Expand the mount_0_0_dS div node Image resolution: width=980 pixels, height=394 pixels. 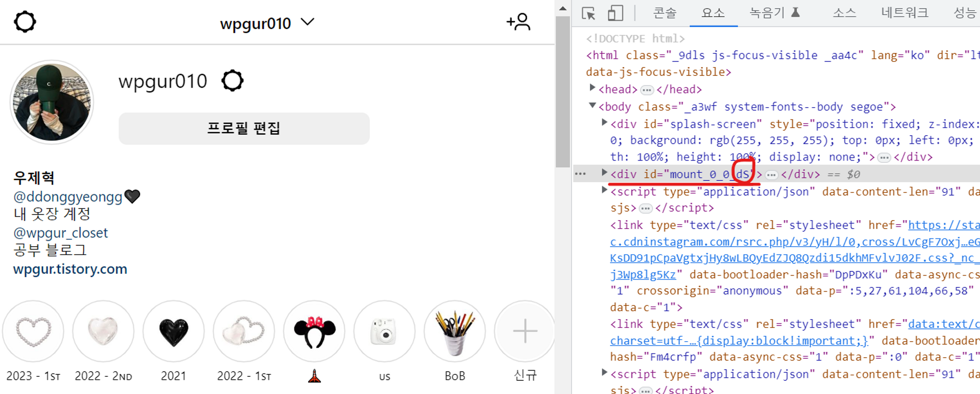(604, 173)
